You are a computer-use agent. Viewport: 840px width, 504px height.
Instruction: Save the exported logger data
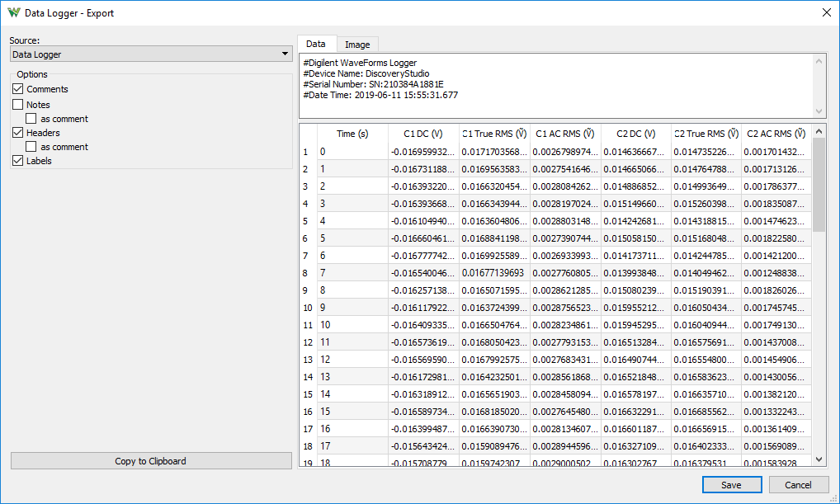732,485
